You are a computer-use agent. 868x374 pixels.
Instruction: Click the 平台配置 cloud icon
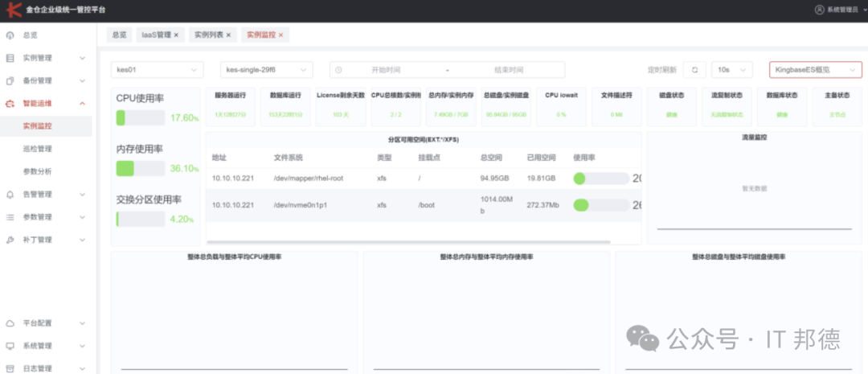coord(10,323)
